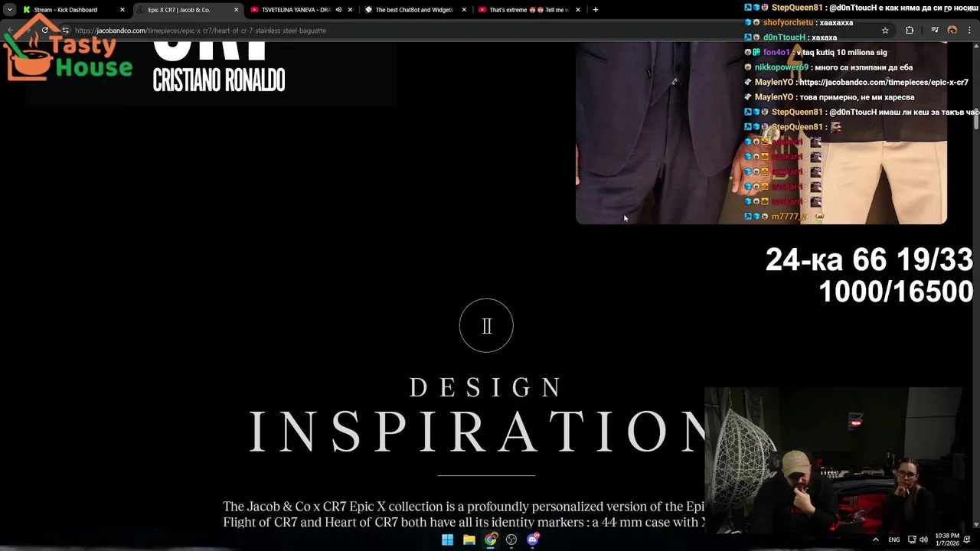The image size is (980, 551).
Task: Open the browser profile avatar
Action: [952, 31]
